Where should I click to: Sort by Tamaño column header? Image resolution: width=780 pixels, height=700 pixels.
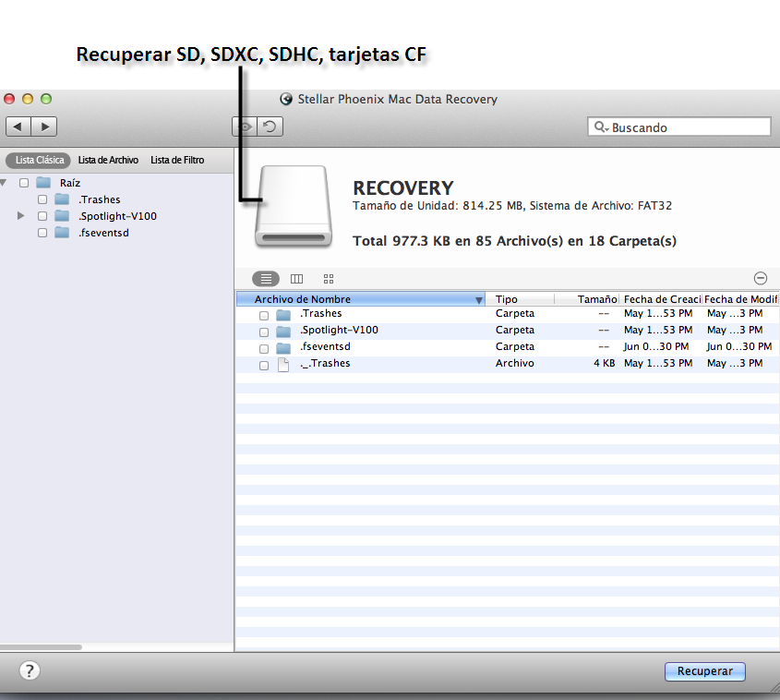tap(587, 299)
